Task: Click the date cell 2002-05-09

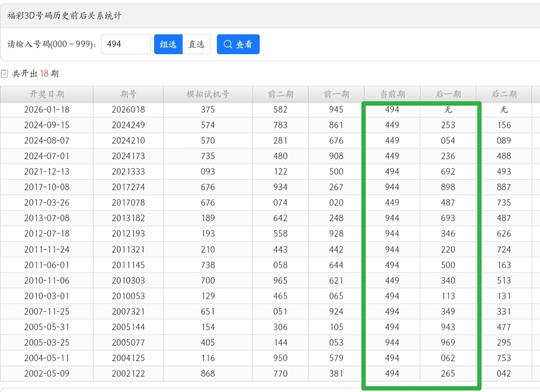Action: click(x=47, y=373)
